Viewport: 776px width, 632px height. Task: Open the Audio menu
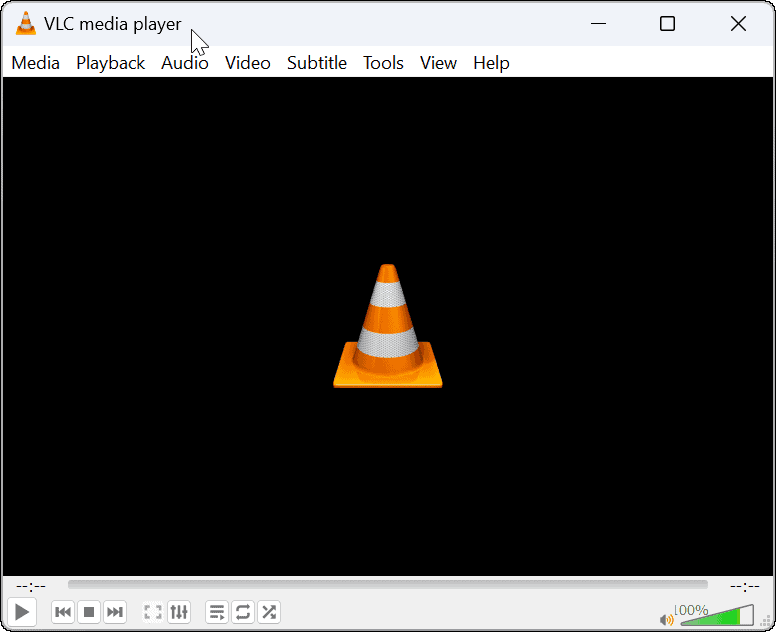pos(185,63)
